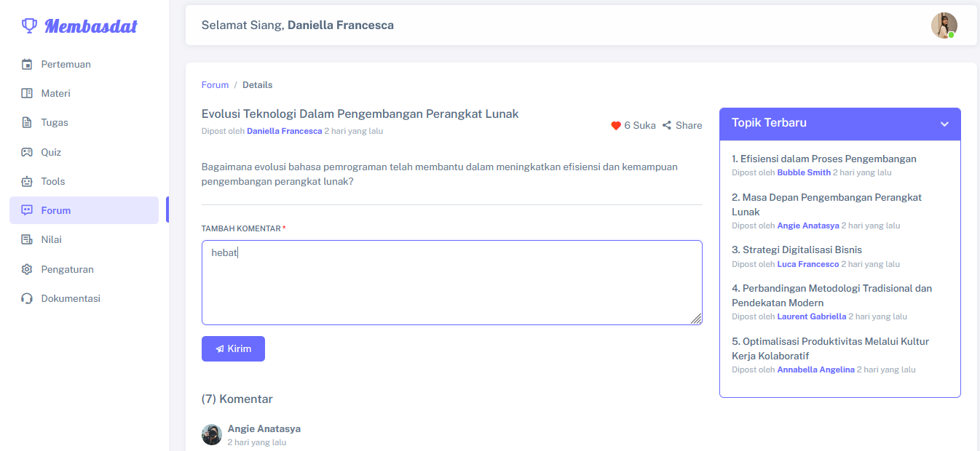Click the Pengaturan gear icon

pos(27,269)
